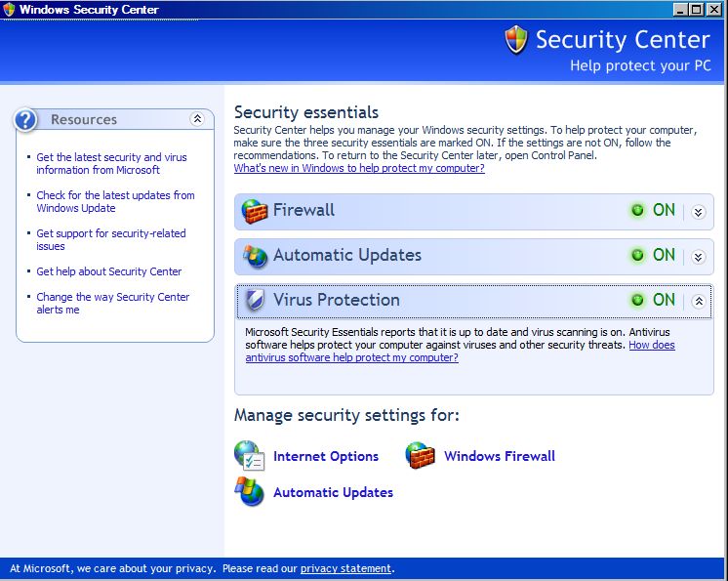
Task: Click the Automatic Updates globe icon in essentials
Action: 255,257
